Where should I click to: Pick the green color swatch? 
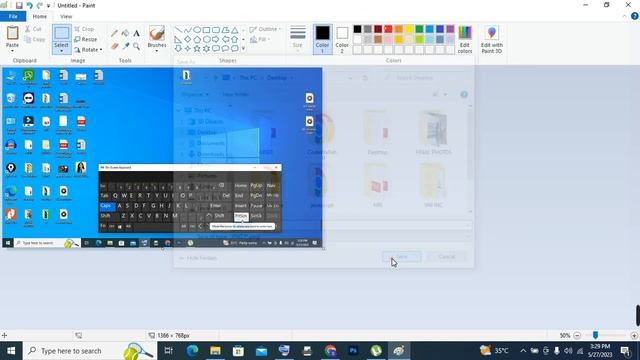(x=419, y=29)
